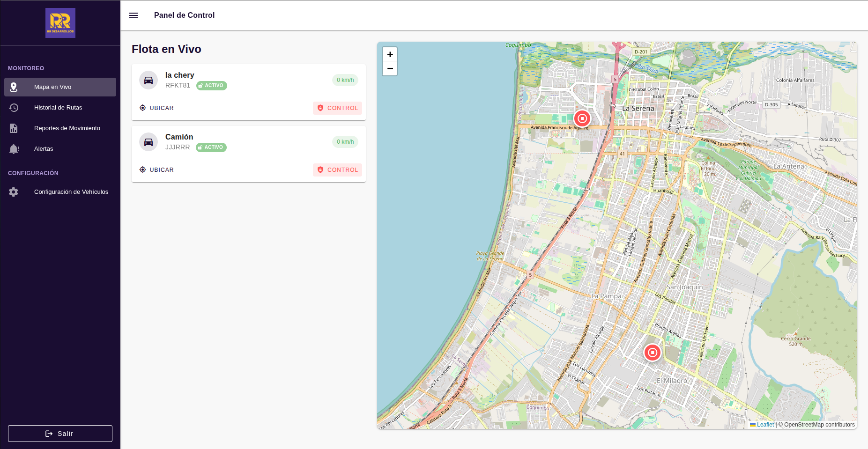
Task: Click the lock icon inside la chery's ACTIVO badge
Action: [201, 85]
